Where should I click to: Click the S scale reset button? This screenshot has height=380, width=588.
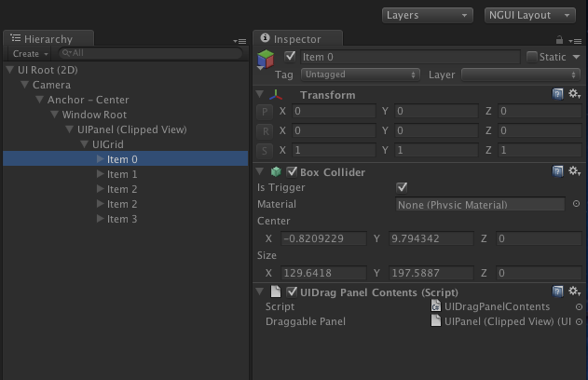265,150
